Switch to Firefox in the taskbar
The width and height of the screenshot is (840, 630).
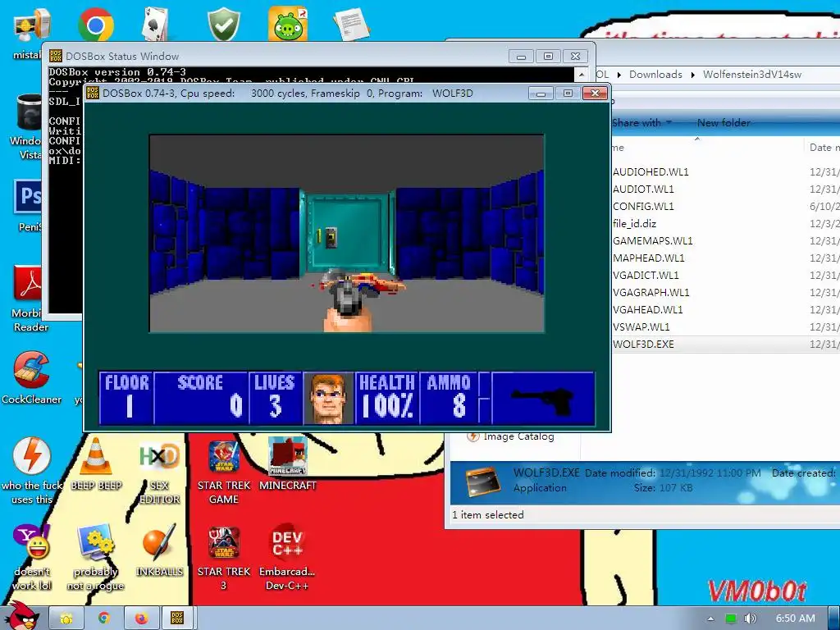(x=141, y=619)
